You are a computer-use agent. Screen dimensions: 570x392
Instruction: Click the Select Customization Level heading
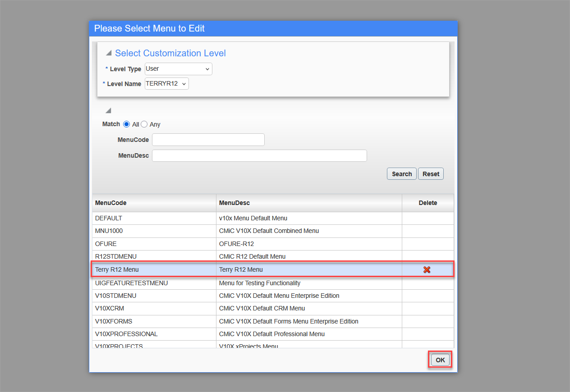pyautogui.click(x=170, y=53)
